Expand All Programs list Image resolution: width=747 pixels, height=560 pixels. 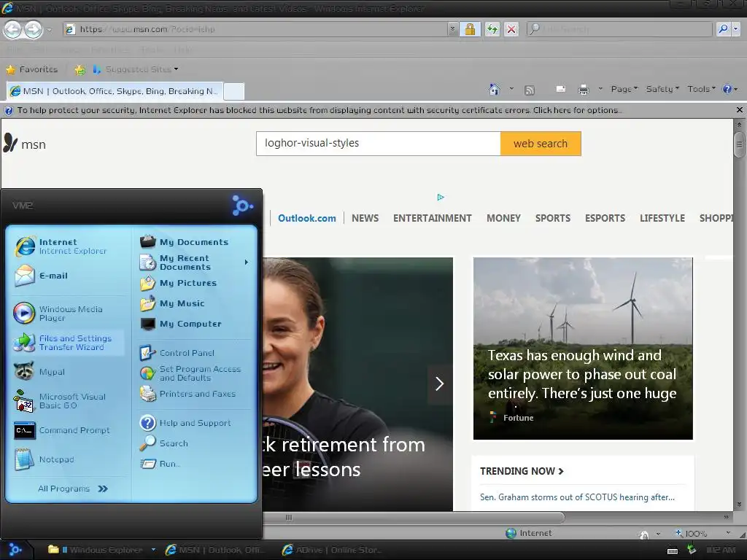(x=73, y=489)
